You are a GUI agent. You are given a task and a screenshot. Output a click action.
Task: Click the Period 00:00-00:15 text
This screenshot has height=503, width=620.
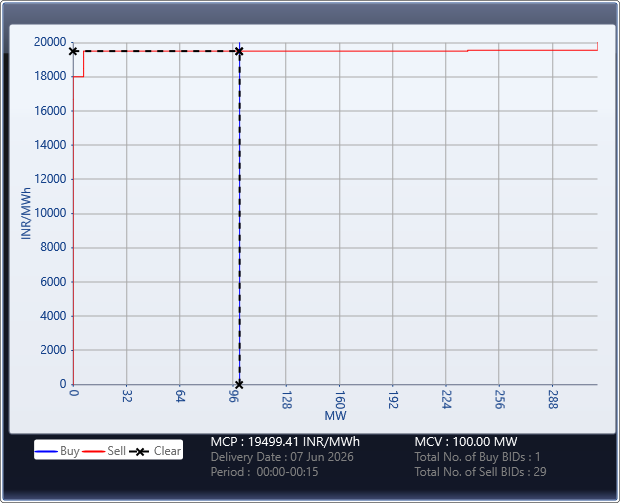(x=265, y=472)
